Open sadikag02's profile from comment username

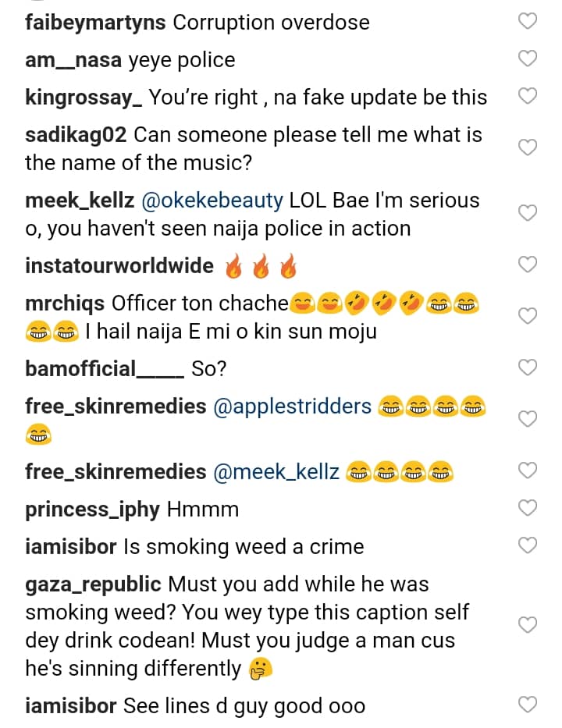pos(76,134)
